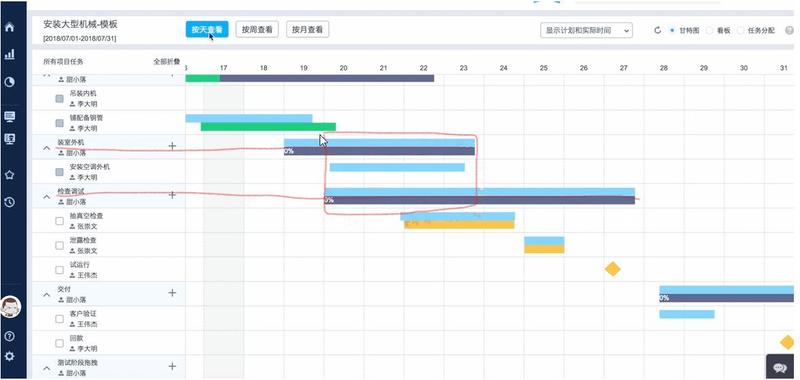Click the date range 2018/07/01-2018/07/31
This screenshot has height=380, width=800.
80,39
